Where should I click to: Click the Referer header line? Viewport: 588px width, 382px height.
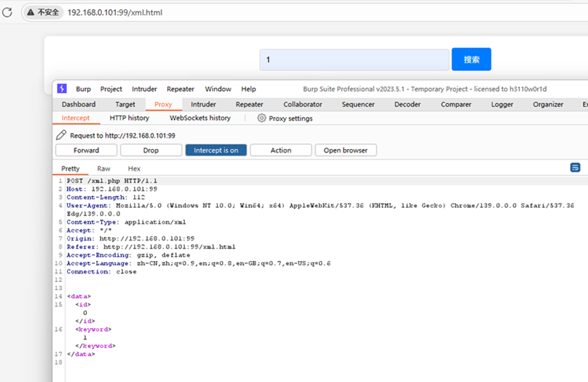point(151,247)
